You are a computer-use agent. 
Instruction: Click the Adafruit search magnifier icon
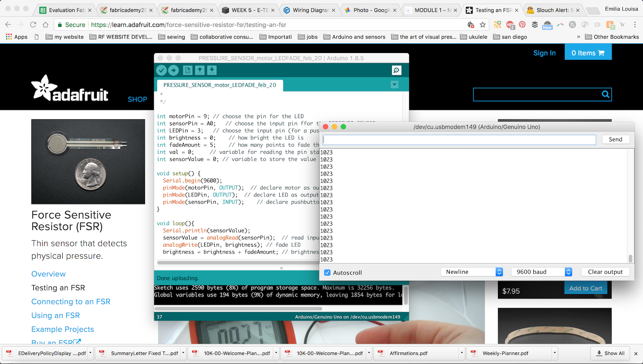click(605, 94)
